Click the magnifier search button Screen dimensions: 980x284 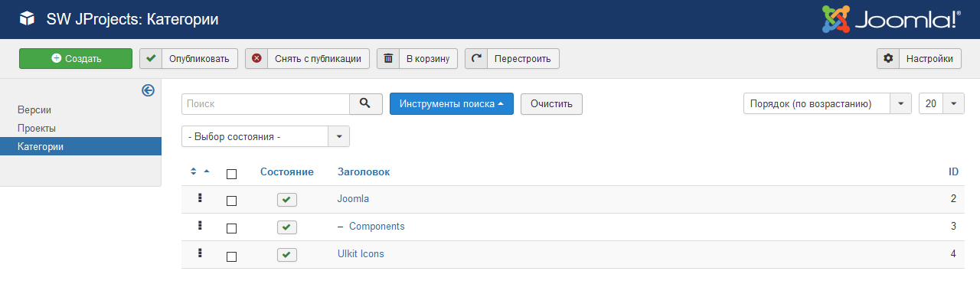(x=366, y=104)
